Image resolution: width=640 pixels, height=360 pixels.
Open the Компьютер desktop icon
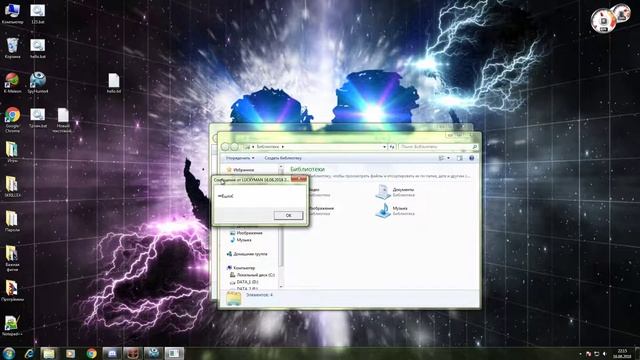coord(12,13)
